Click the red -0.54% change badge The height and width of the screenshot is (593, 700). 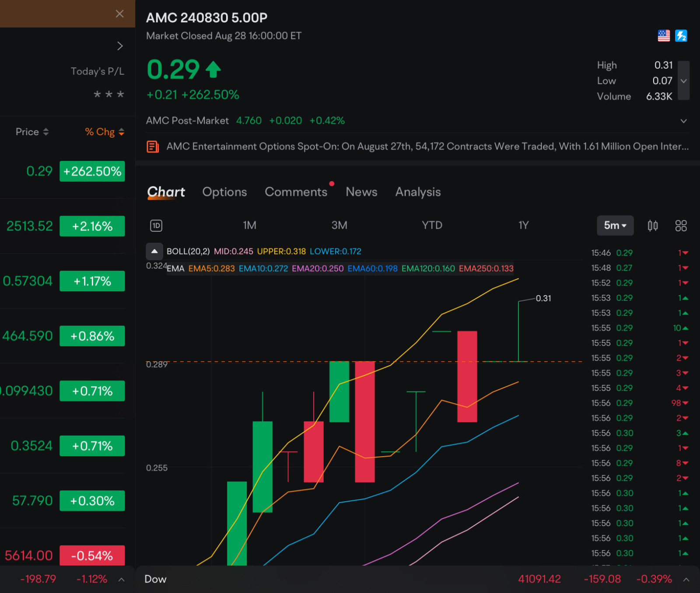point(92,555)
